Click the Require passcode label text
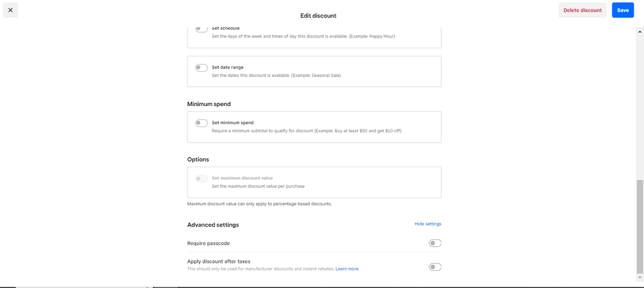This screenshot has width=644, height=288. pyautogui.click(x=208, y=243)
